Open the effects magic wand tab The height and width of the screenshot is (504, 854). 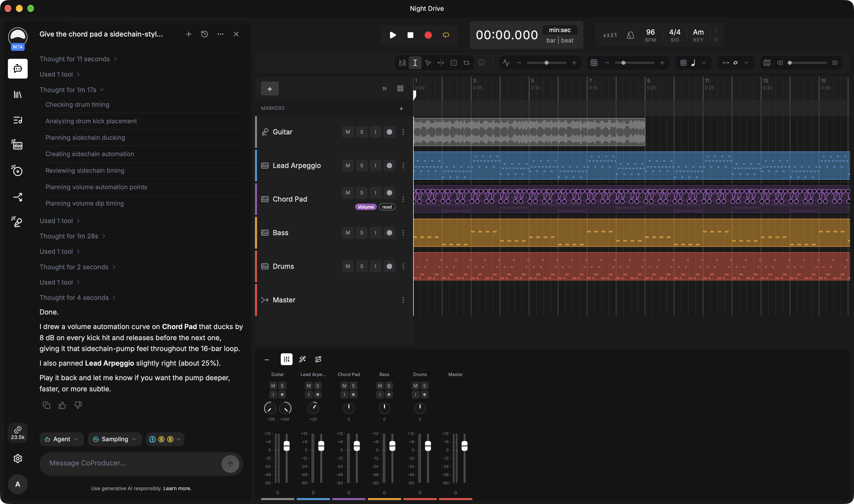[x=302, y=359]
